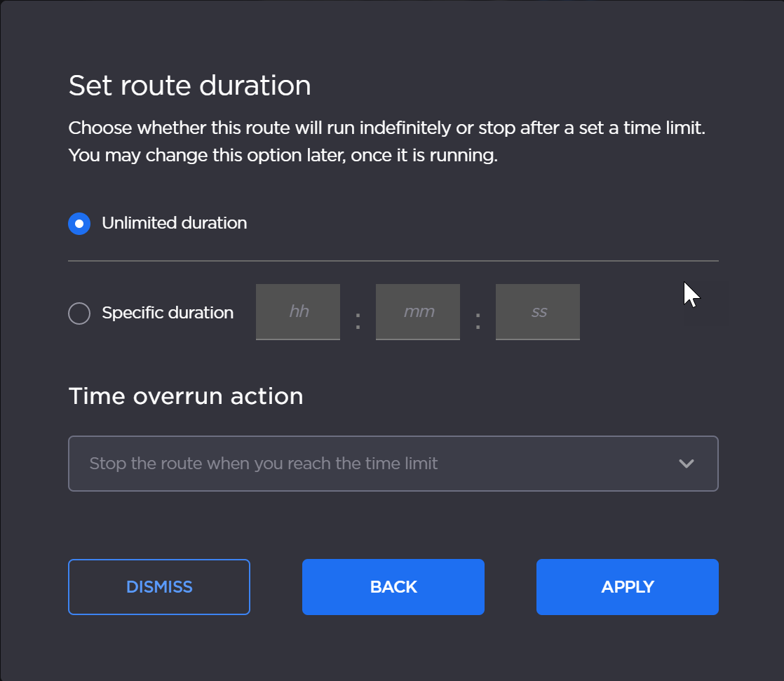Image resolution: width=784 pixels, height=681 pixels.
Task: Click the ss seconds input field
Action: tap(537, 312)
